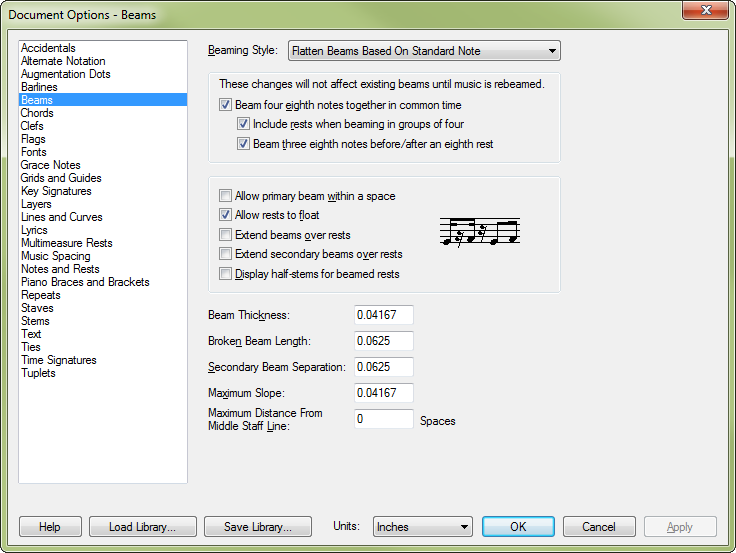
Task: Disable Allow rests to float
Action: [225, 215]
